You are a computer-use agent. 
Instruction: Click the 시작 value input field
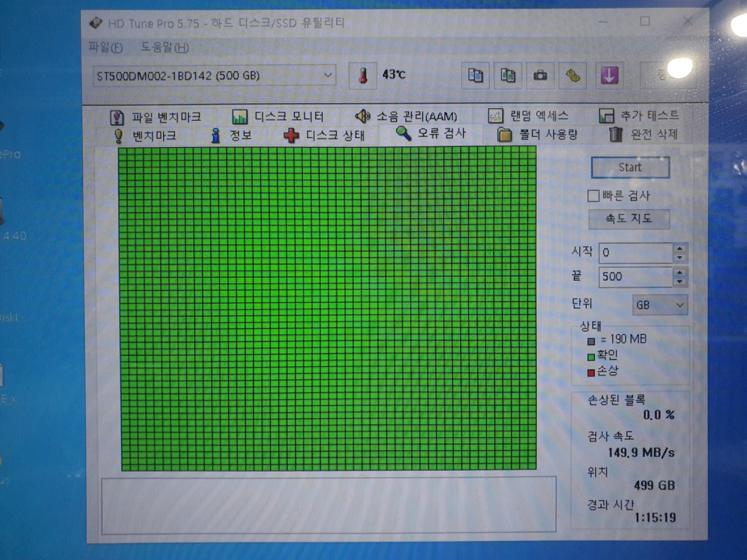[636, 253]
